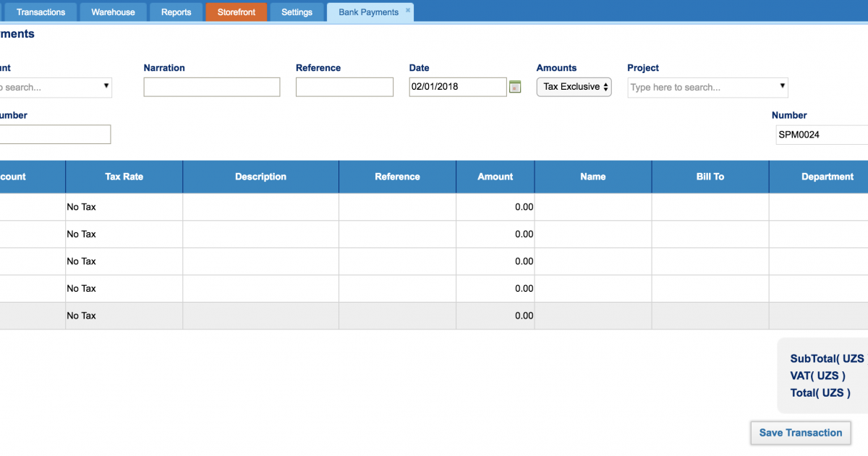The height and width of the screenshot is (456, 868).
Task: Click the Project dropdown arrow
Action: click(782, 86)
